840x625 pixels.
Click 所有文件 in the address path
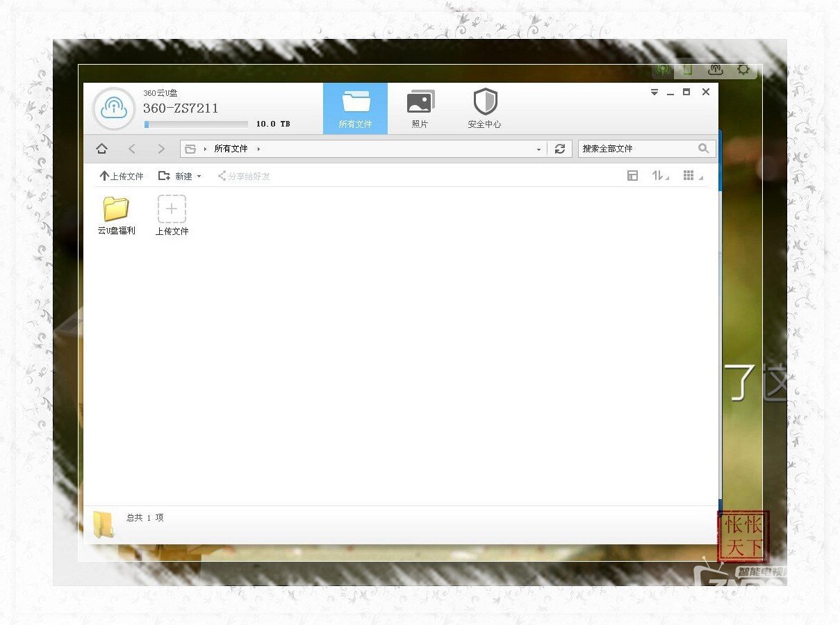click(231, 149)
